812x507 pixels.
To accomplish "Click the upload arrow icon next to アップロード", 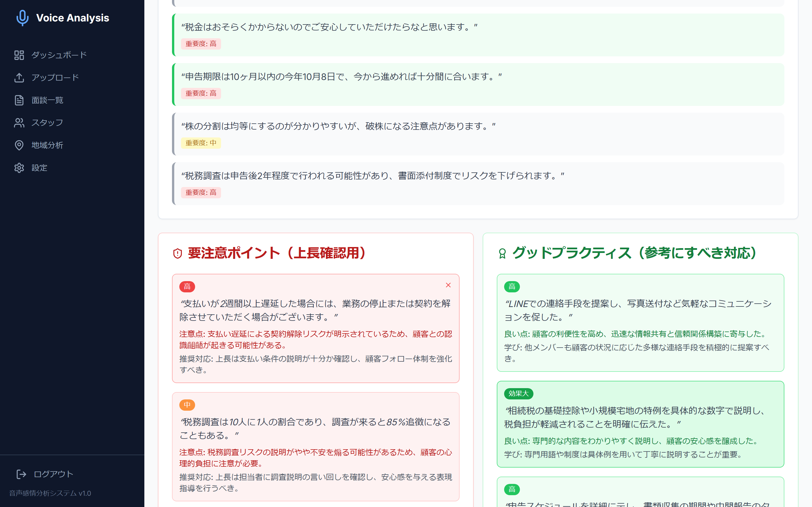I will pos(19,77).
